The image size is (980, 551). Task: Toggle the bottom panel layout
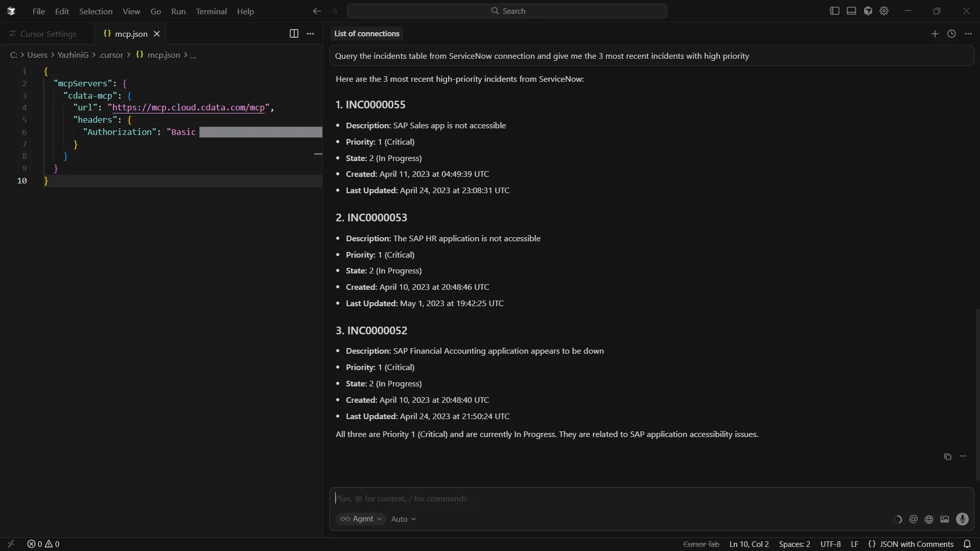tap(851, 11)
